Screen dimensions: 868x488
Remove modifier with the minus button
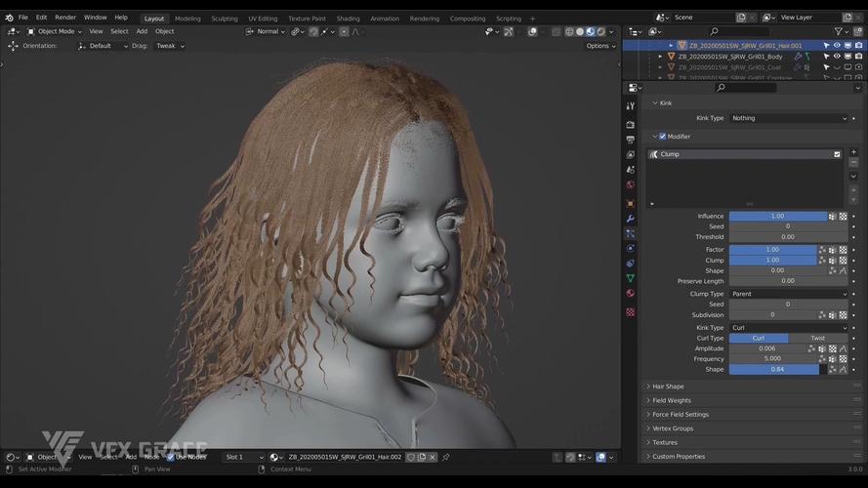click(853, 162)
